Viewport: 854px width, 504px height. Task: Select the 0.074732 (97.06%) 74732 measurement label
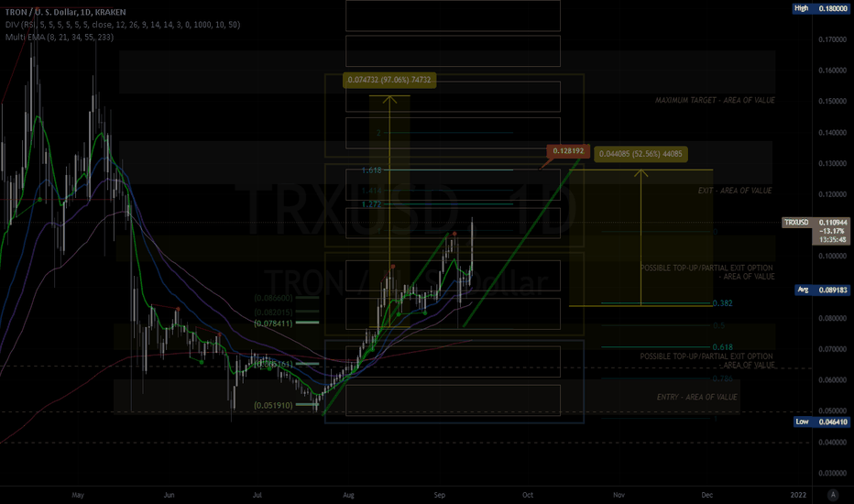click(x=389, y=80)
